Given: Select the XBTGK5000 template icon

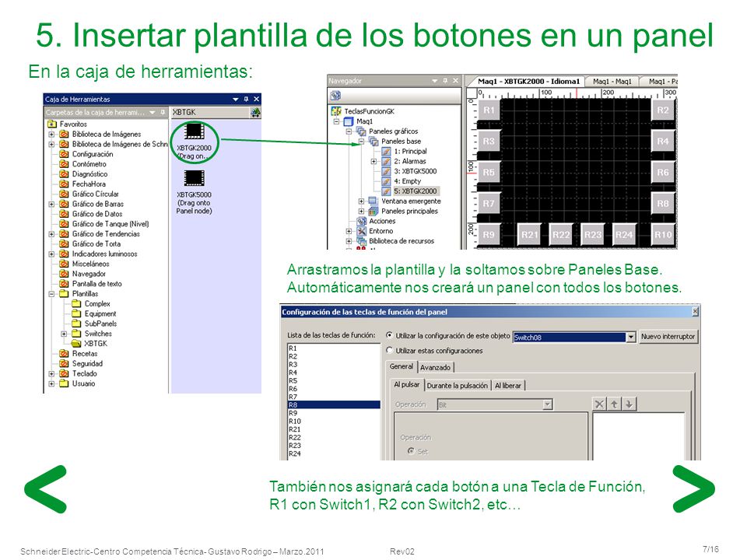Looking at the screenshot, I should 195,179.
